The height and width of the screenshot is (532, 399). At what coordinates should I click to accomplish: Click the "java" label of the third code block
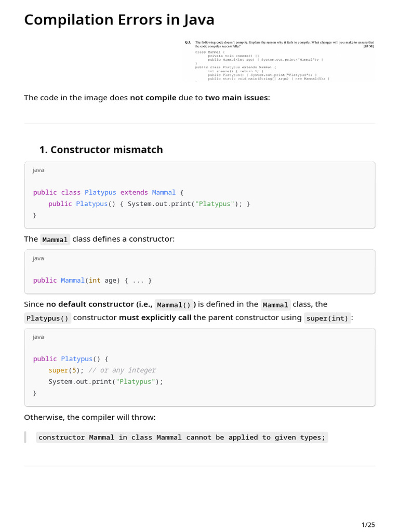38,337
